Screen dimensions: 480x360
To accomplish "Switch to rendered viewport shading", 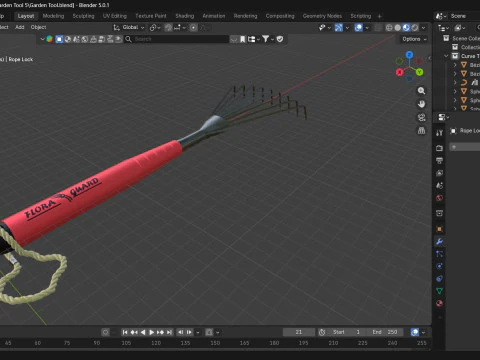I will pos(415,28).
